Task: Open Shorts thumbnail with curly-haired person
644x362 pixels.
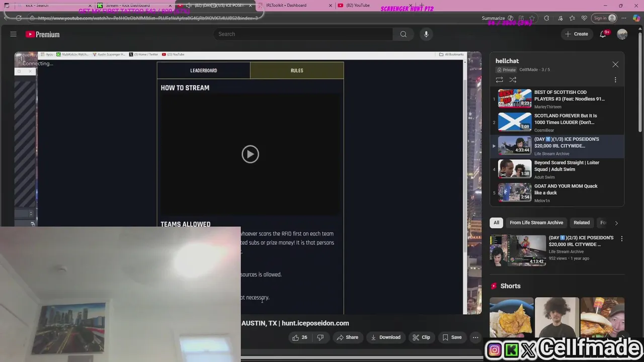Action: pyautogui.click(x=557, y=318)
